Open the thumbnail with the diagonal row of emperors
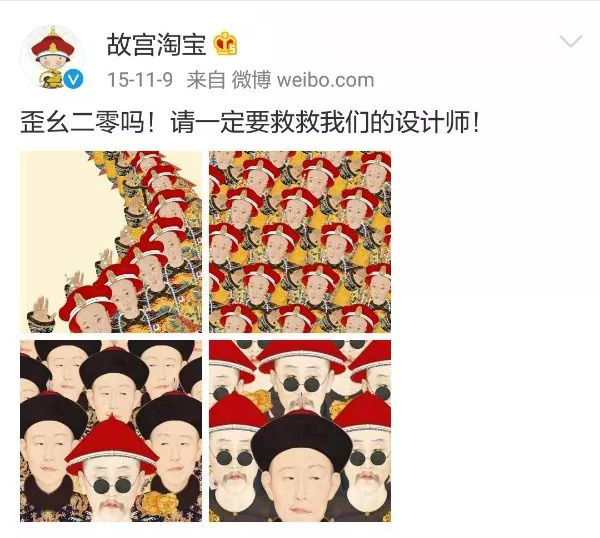600x538 pixels. click(x=111, y=242)
